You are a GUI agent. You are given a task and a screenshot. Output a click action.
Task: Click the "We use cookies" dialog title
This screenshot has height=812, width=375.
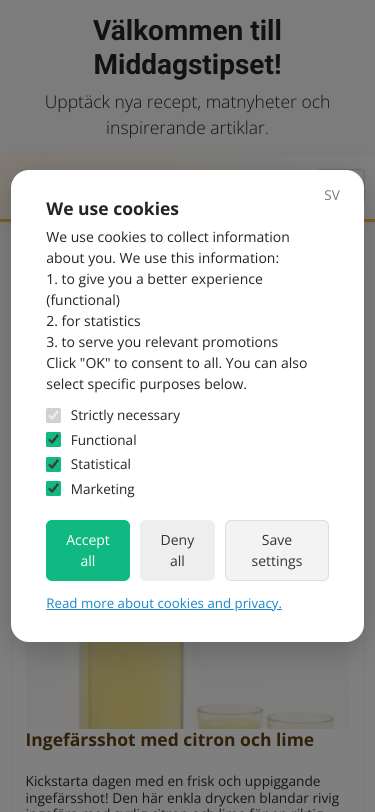pyautogui.click(x=112, y=209)
